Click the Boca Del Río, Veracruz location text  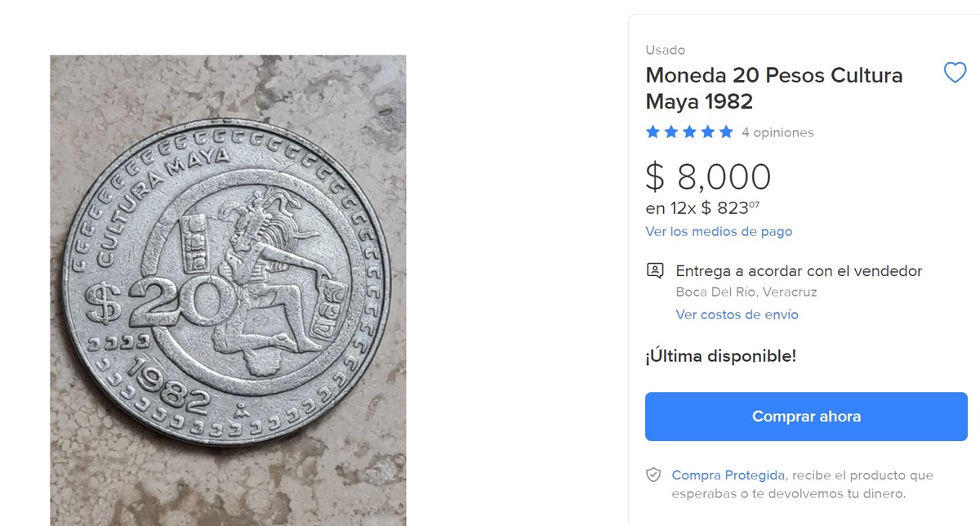point(746,292)
